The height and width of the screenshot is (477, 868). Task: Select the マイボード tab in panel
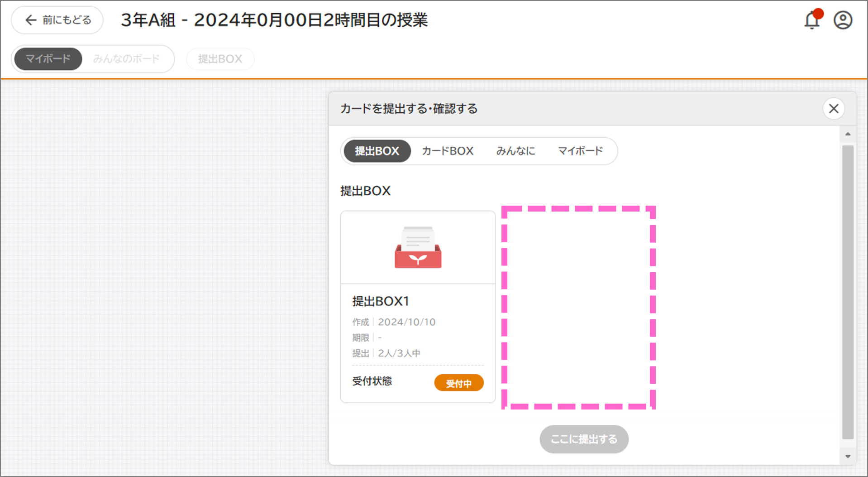pos(580,151)
